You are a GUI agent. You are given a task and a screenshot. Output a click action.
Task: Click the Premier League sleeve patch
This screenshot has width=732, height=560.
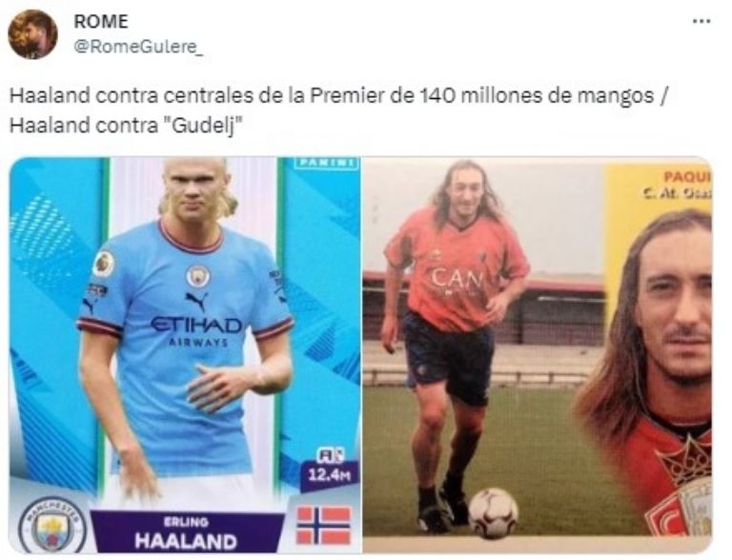pos(104,264)
